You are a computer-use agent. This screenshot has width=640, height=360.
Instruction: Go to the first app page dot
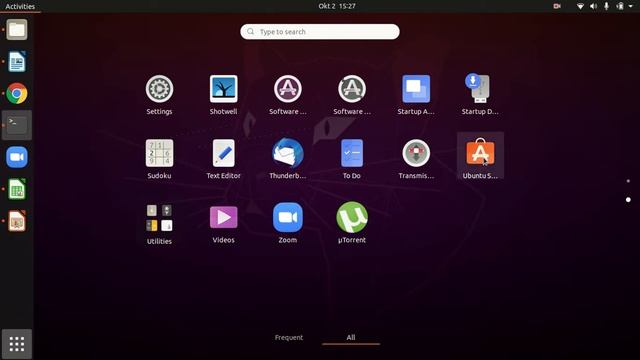[628, 181]
